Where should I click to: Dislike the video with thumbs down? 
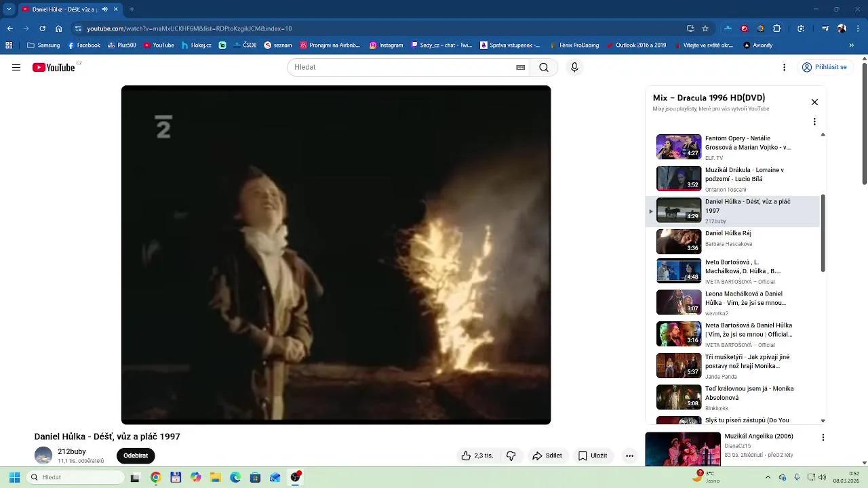pyautogui.click(x=511, y=455)
